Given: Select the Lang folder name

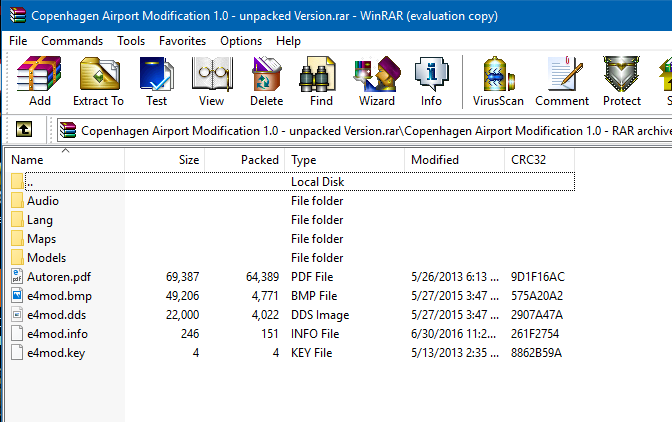Looking at the screenshot, I should click(40, 220).
